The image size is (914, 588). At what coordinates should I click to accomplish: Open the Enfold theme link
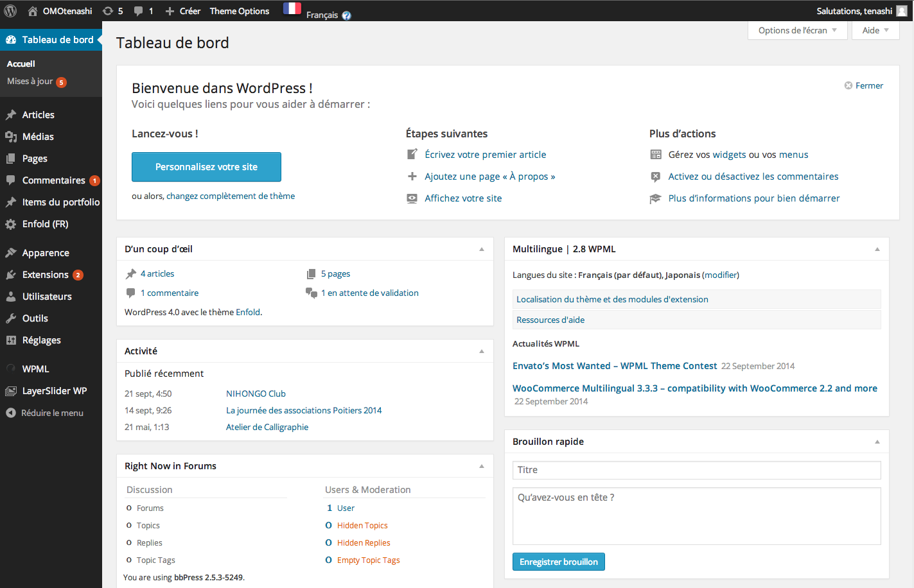[x=248, y=312]
